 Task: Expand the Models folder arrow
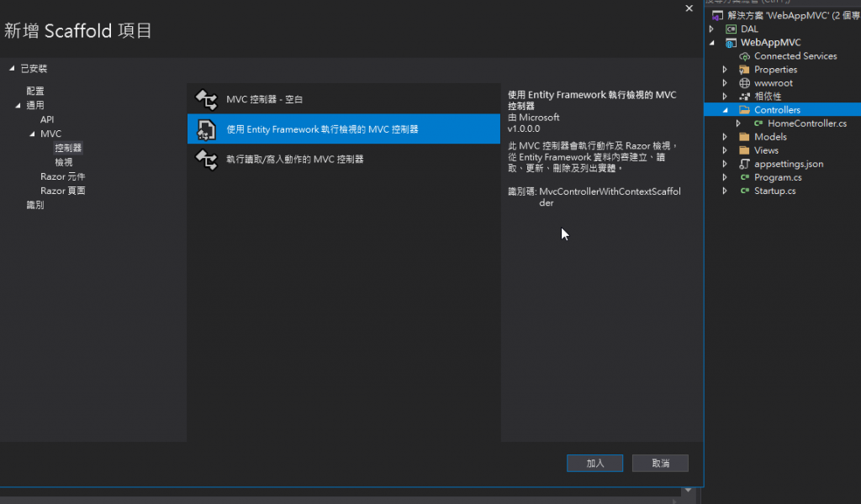pos(725,137)
